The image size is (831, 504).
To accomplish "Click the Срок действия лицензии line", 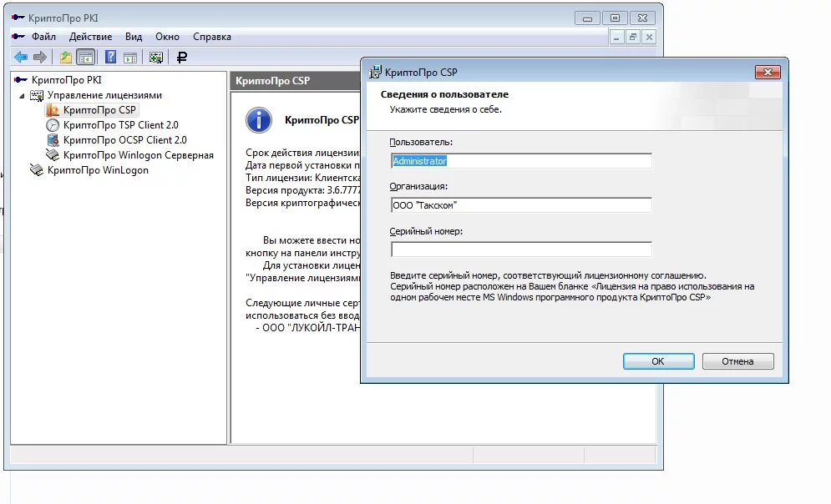I will point(302,153).
